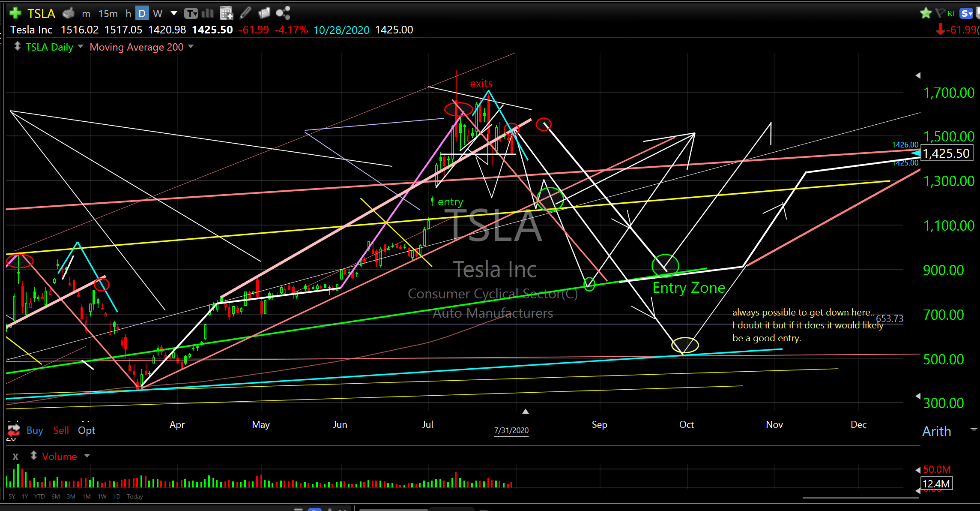Click the bar chart style icon
Screen dimensions: 980x511
point(208,13)
